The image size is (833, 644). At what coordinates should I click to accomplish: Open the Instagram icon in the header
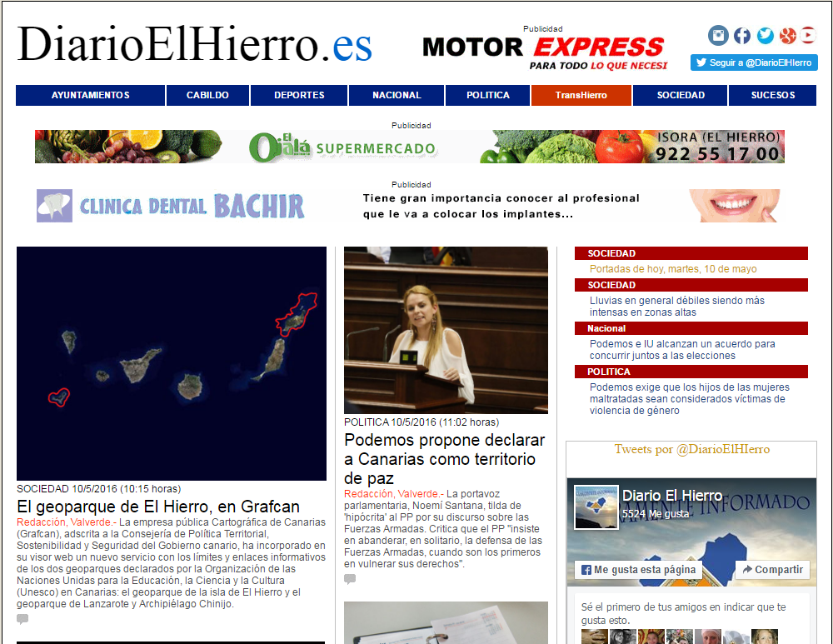[x=718, y=36]
